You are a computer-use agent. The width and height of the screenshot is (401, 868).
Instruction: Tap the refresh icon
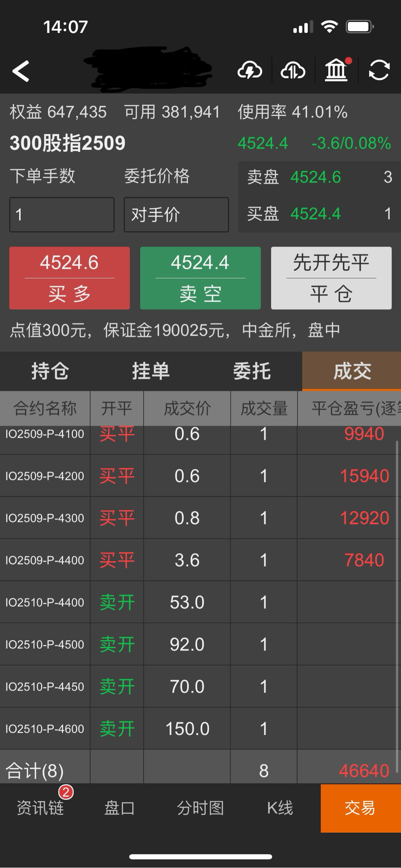pos(379,71)
